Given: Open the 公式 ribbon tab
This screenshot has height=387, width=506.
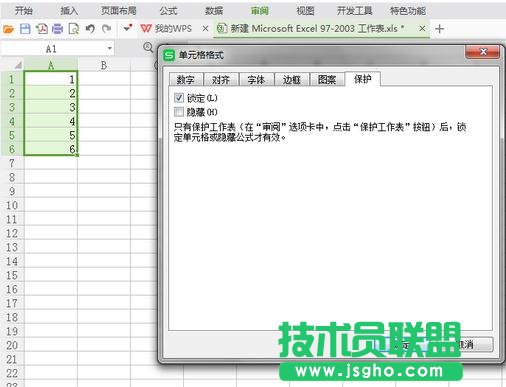Looking at the screenshot, I should pos(168,11).
